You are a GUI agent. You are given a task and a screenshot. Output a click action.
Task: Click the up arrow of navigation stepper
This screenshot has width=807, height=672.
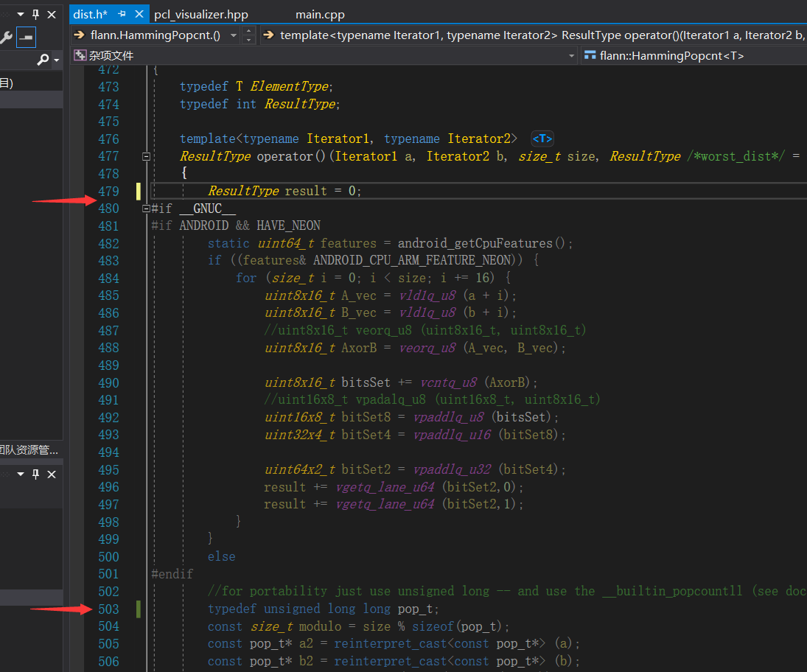(248, 31)
